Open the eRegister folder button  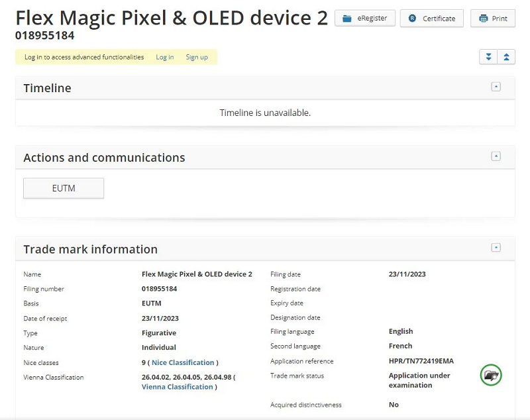click(x=365, y=19)
